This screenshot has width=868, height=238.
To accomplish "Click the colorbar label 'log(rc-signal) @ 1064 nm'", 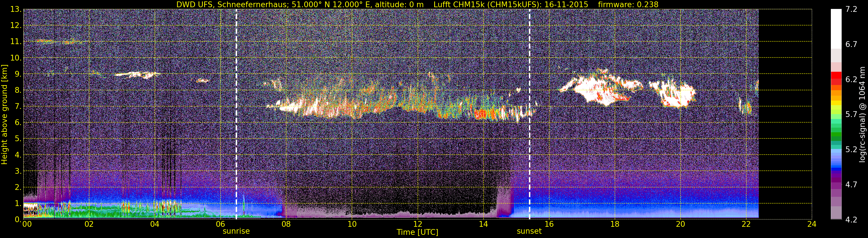I will pyautogui.click(x=862, y=114).
